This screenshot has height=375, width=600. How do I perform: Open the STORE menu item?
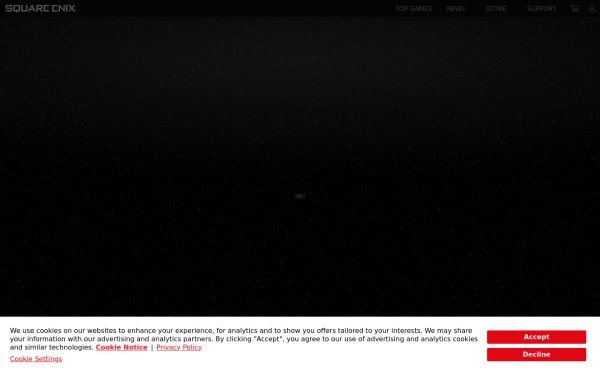(x=496, y=8)
